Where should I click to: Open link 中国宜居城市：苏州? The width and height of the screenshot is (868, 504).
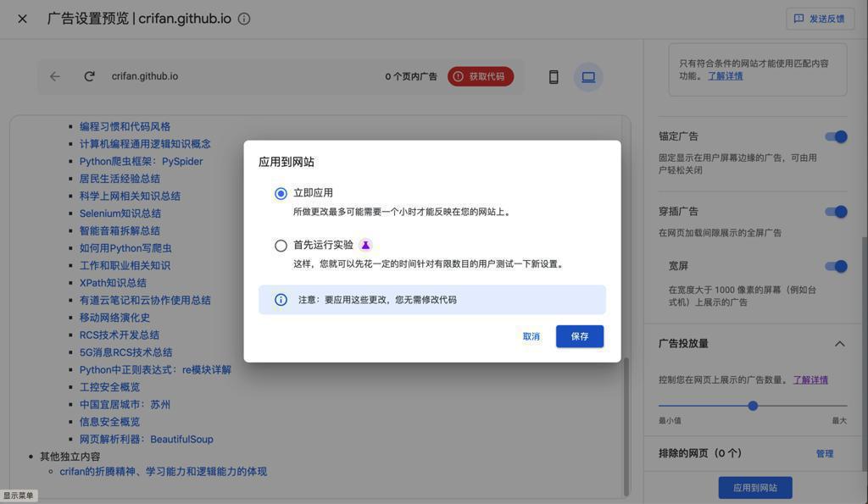click(125, 404)
